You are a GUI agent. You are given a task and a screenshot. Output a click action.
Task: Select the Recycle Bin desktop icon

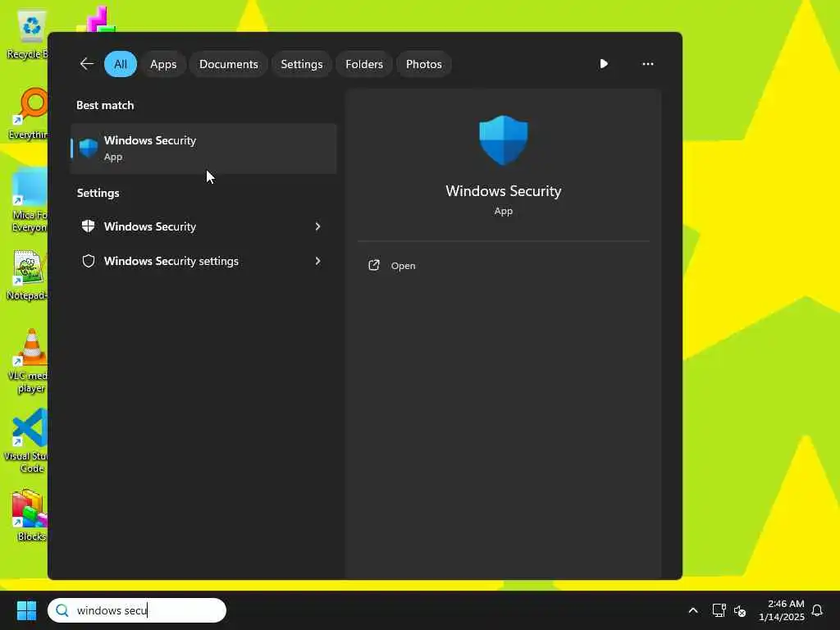[x=28, y=34]
